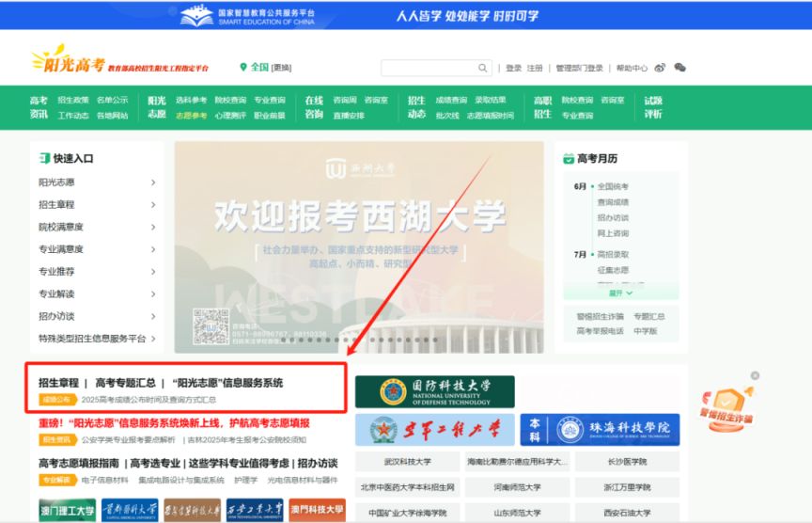Viewport: 812px width, 523px height.
Task: Open 高考举报电话 link under calendar
Action: tap(601, 331)
